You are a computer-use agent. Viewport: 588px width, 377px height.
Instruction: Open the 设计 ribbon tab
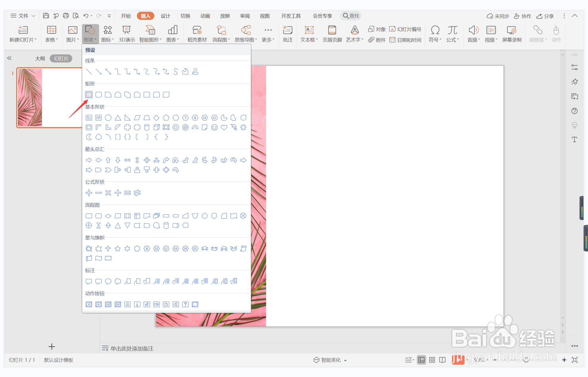[x=165, y=16]
